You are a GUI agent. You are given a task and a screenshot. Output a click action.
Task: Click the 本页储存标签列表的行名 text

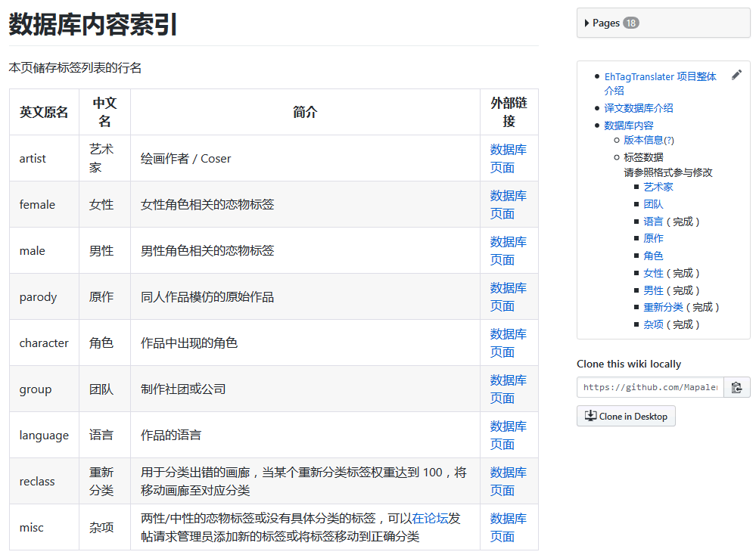point(75,68)
